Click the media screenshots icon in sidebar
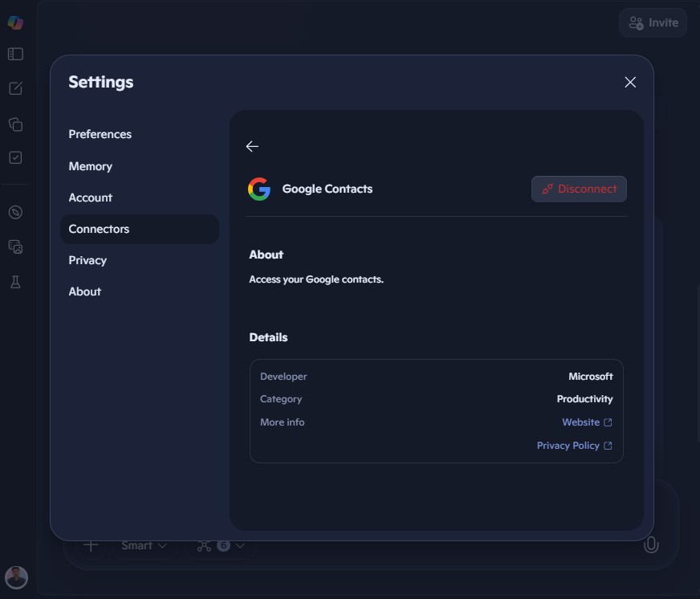 pyautogui.click(x=14, y=247)
